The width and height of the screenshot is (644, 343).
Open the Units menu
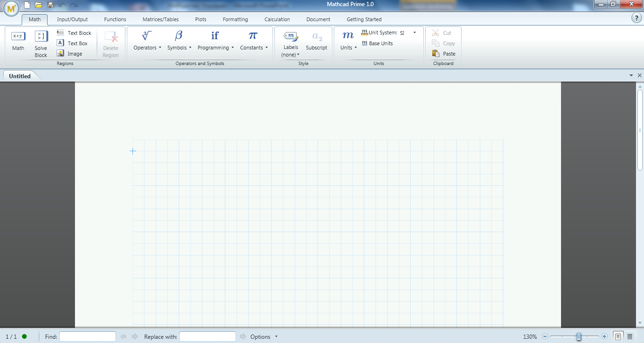(x=348, y=41)
